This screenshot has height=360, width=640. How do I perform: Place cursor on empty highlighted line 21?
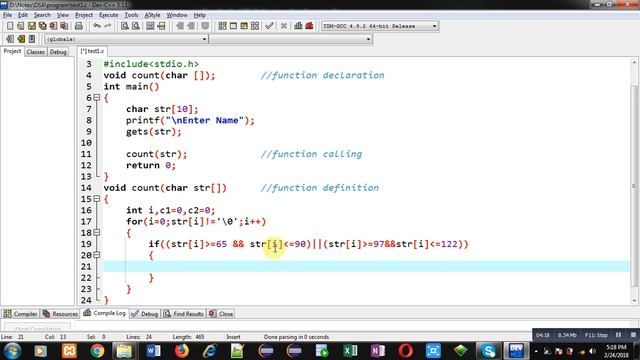[x=366, y=266]
